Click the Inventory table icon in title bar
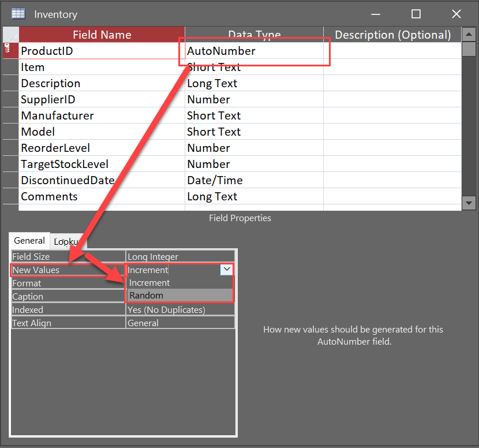Image resolution: width=479 pixels, height=448 pixels. (18, 14)
